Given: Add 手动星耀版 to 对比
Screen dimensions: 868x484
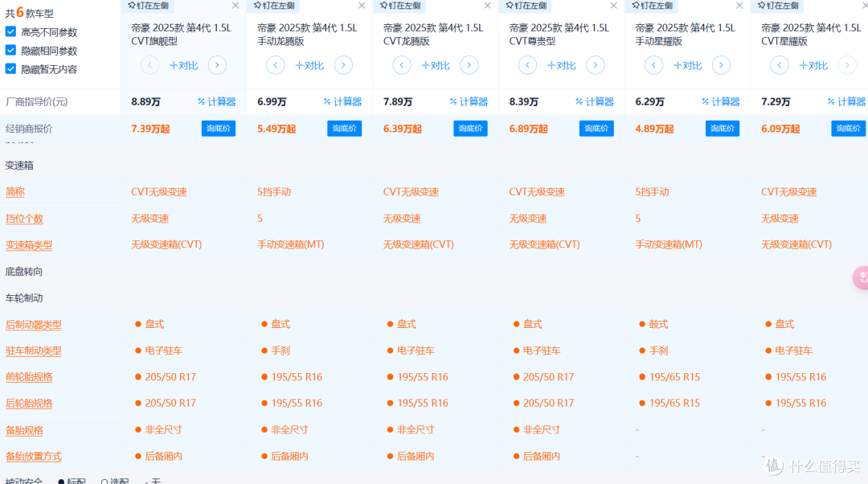Looking at the screenshot, I should 687,65.
